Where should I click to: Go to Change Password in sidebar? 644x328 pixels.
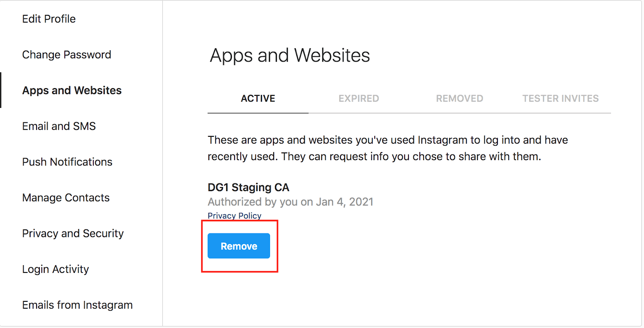tap(66, 55)
